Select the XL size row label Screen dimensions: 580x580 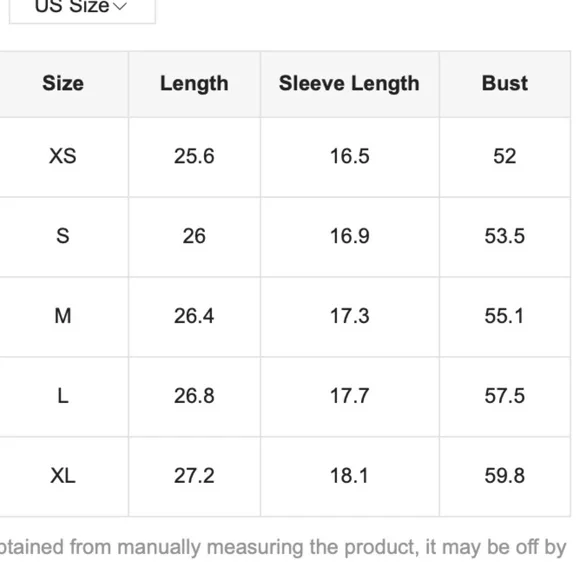click(x=63, y=476)
